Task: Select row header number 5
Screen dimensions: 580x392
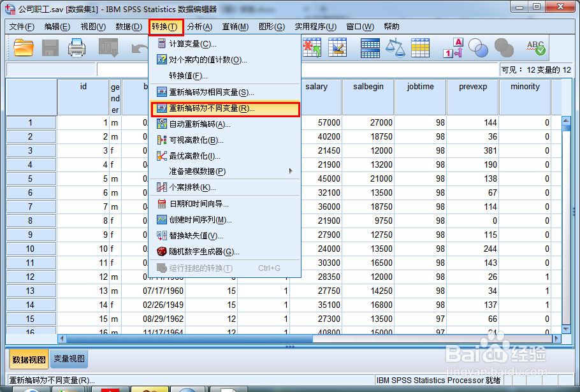Action: (x=31, y=178)
